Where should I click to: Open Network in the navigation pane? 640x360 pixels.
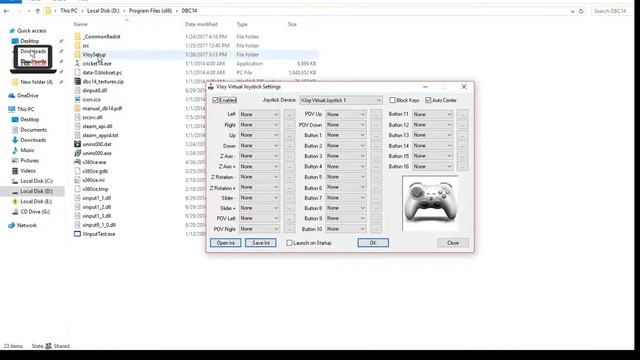[27, 225]
